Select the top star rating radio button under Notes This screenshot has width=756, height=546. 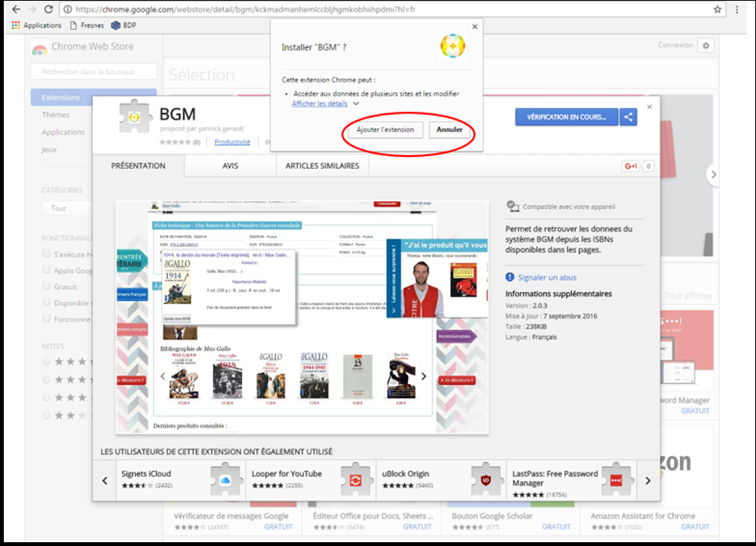[x=46, y=361]
